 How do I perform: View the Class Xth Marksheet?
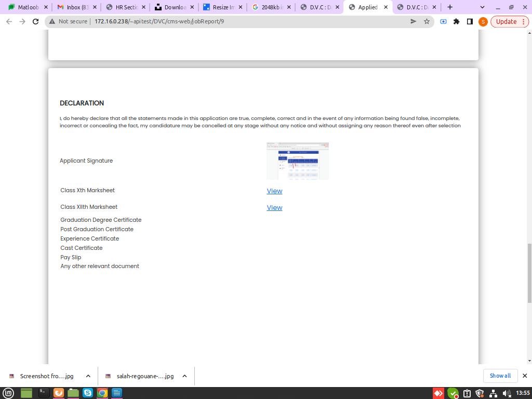pos(274,191)
